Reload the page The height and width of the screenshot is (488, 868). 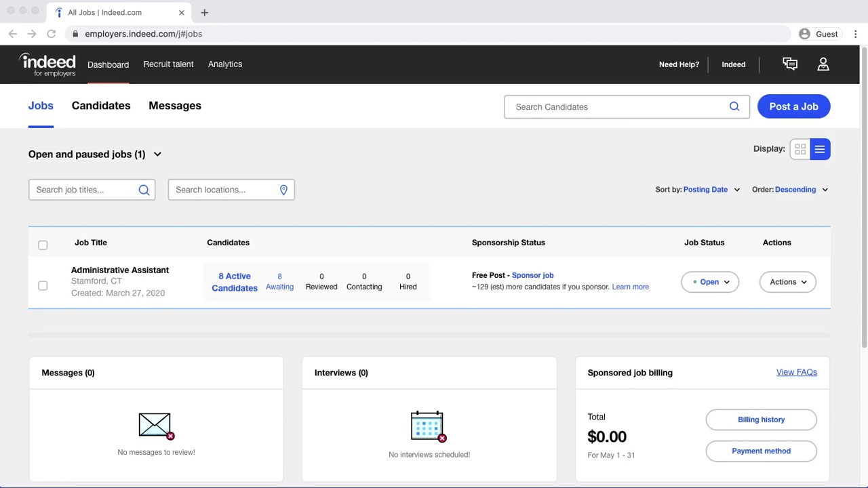(x=51, y=34)
